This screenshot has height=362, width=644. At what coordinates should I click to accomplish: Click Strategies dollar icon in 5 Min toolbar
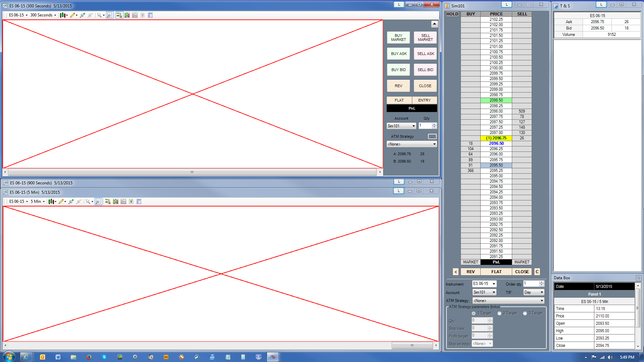pyautogui.click(x=131, y=201)
